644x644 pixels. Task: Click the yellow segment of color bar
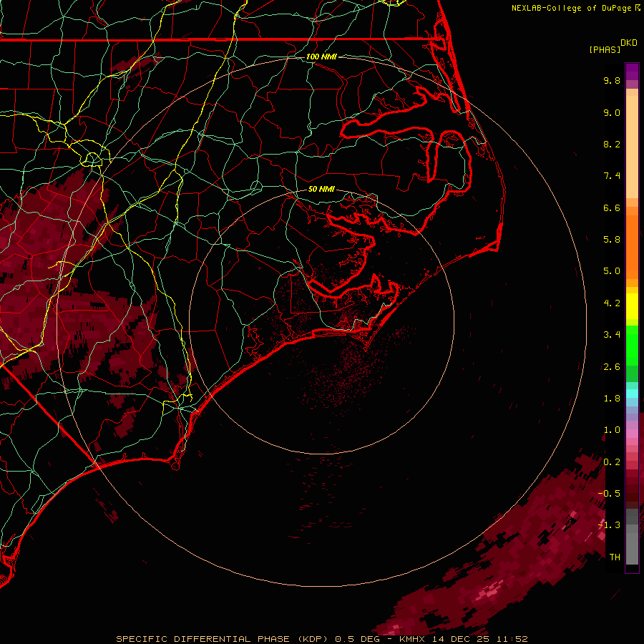(632, 306)
